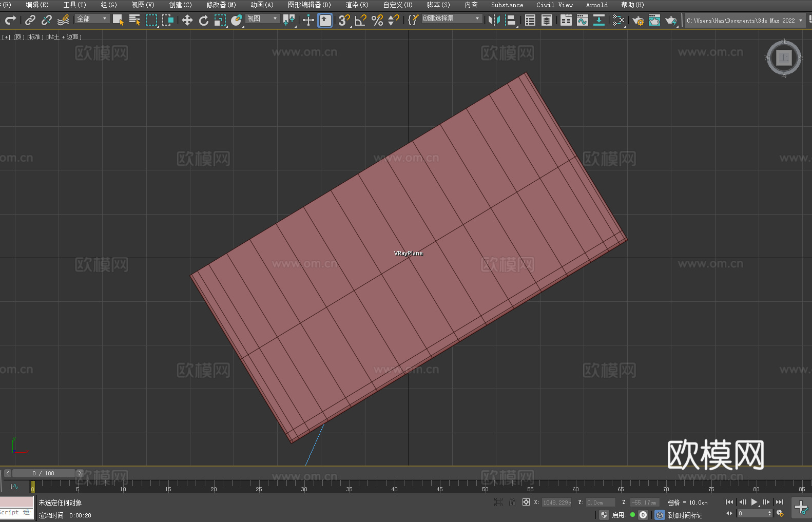812x522 pixels.
Task: Activate the Select and Move tool
Action: pyautogui.click(x=187, y=20)
